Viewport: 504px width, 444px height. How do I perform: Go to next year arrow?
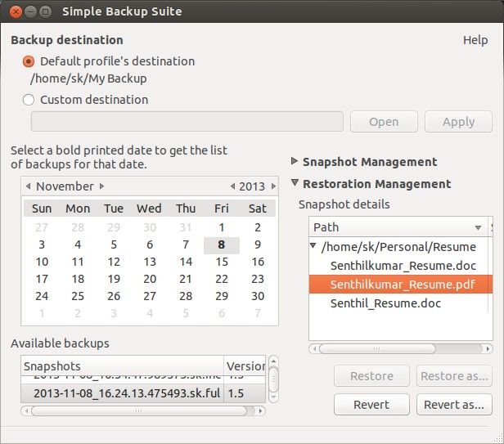273,186
